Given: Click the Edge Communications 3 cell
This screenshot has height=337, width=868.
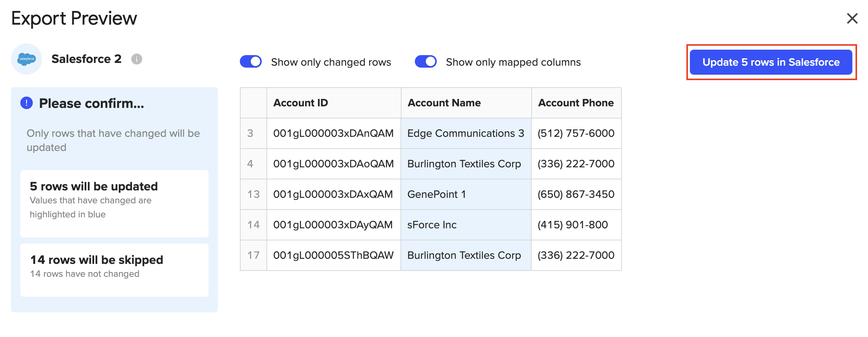Looking at the screenshot, I should pos(465,133).
